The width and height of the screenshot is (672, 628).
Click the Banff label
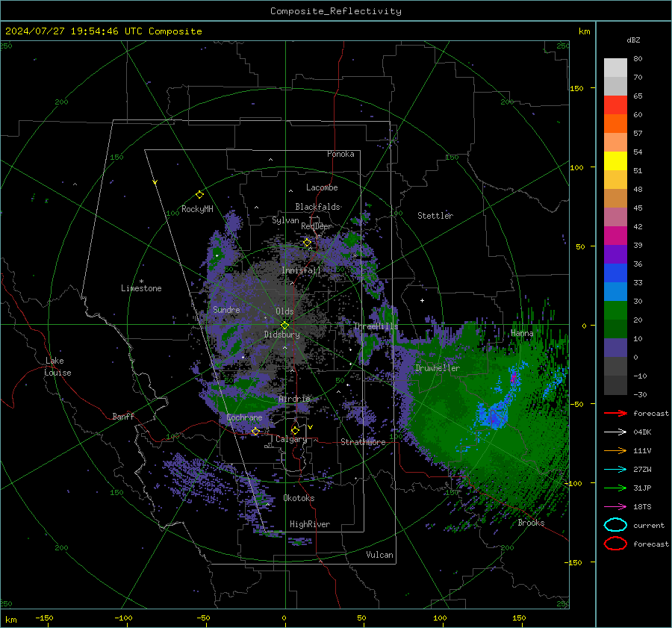pyautogui.click(x=123, y=416)
